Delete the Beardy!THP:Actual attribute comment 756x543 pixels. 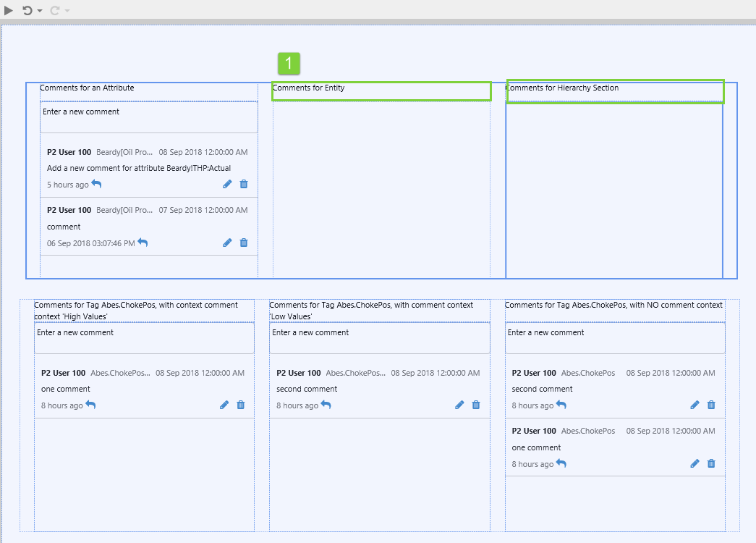click(x=244, y=185)
